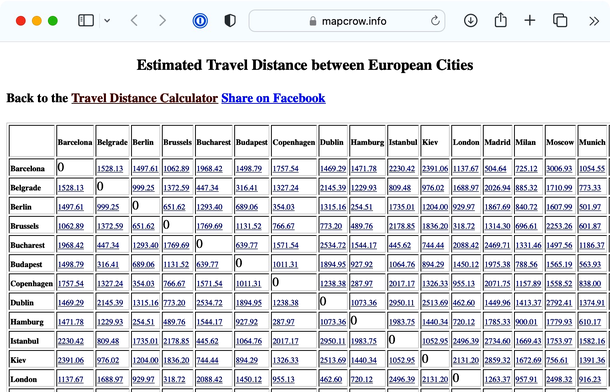Open Berlin to Hamburg distance 254.51
Screen dimensions: 610x392
361,207
